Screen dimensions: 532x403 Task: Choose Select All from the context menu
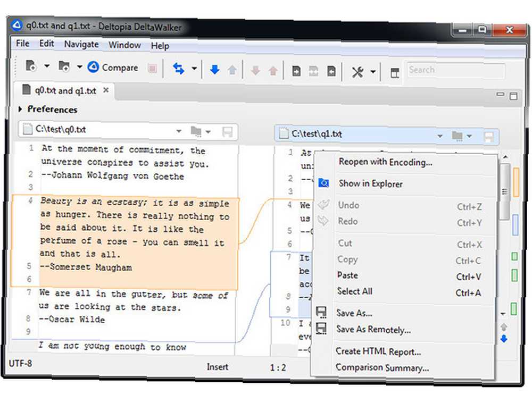pos(405,292)
